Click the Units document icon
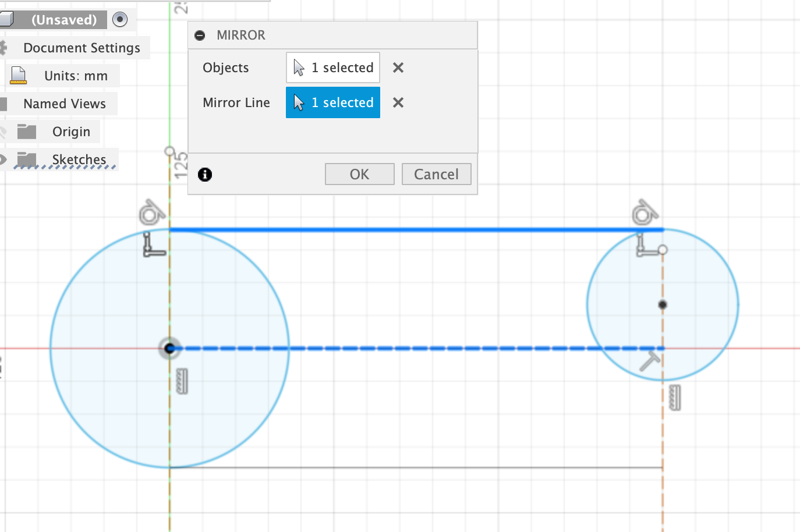 tap(19, 76)
